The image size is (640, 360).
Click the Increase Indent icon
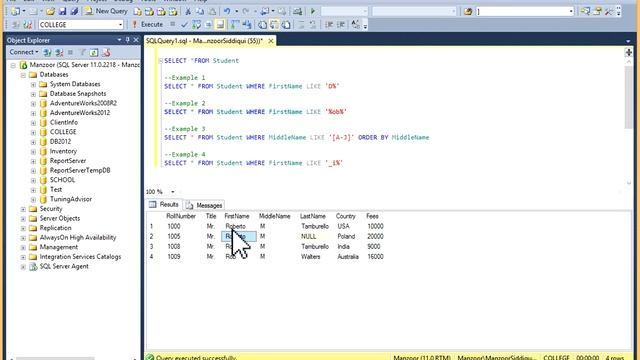click(x=341, y=25)
